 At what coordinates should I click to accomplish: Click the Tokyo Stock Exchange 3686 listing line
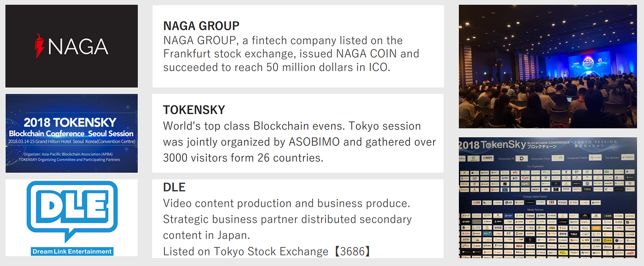click(x=266, y=251)
